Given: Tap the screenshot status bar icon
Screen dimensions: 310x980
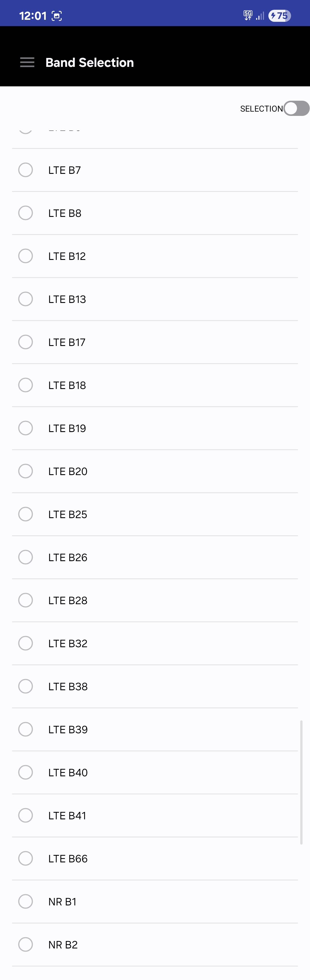Looking at the screenshot, I should coord(57,16).
